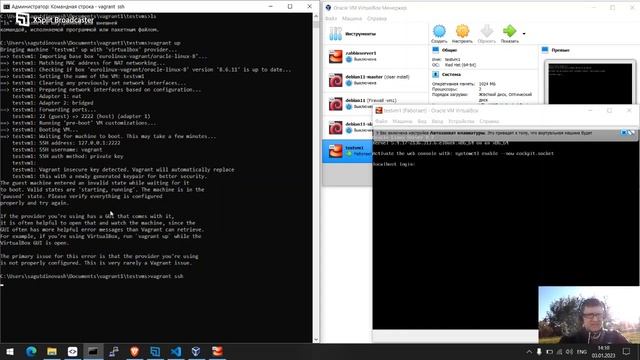Open Справка menu in testvm1 VM window
This screenshot has width=640, height=360.
pyautogui.click(x=489, y=121)
